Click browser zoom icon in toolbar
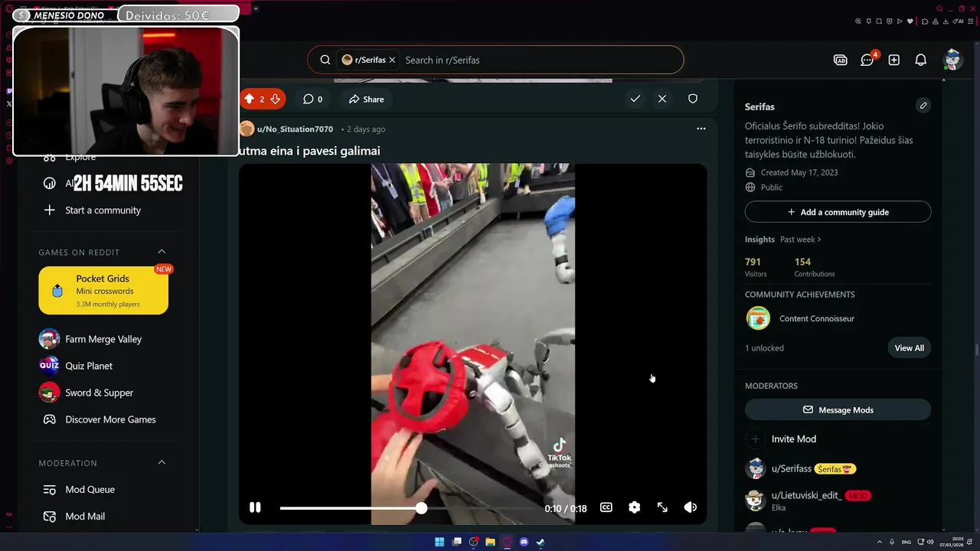 tap(859, 21)
